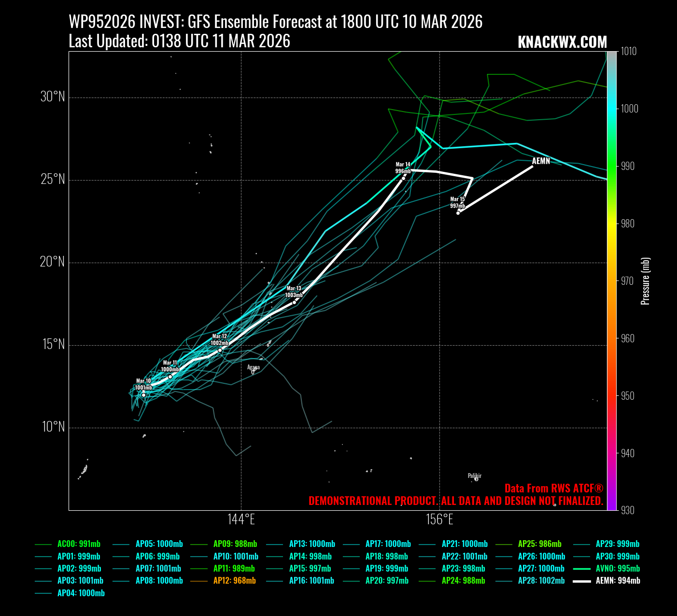Viewport: 677px width, 616px height.
Task: Click the 144°E longitude axis label
Action: 241,519
